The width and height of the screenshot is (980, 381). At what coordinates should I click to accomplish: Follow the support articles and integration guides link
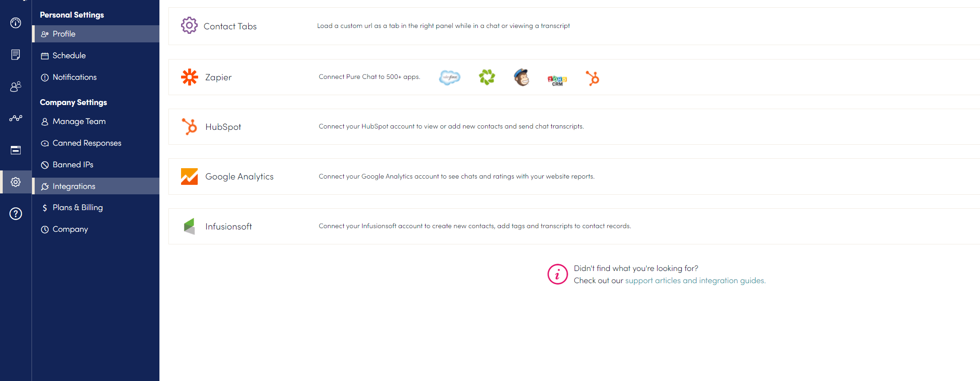point(695,280)
